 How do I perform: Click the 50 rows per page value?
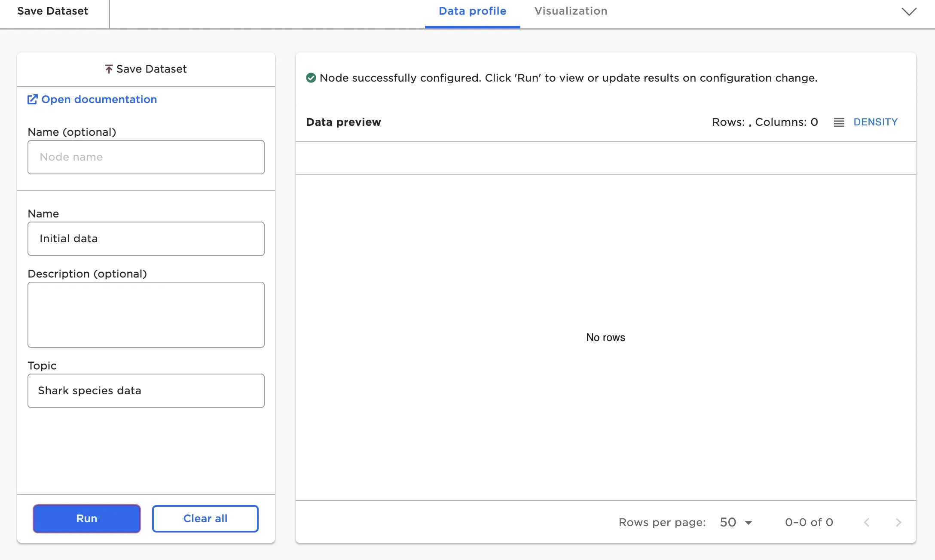click(x=728, y=522)
